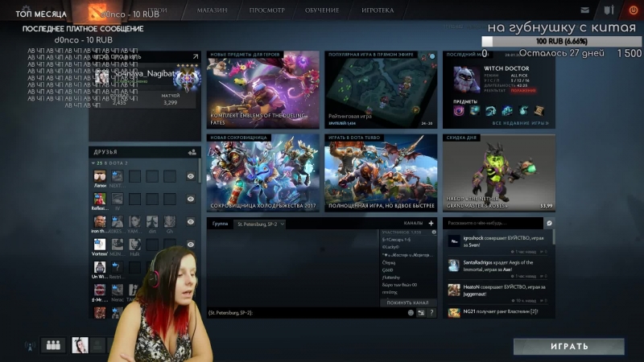Expand Все недавние игры list
Viewport: 644px width, 362px height.
(520, 123)
